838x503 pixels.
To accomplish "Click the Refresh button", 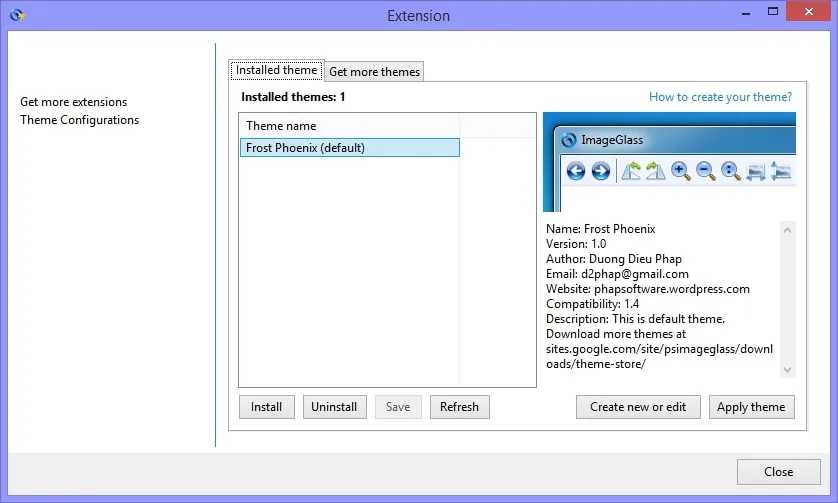I will coord(459,407).
